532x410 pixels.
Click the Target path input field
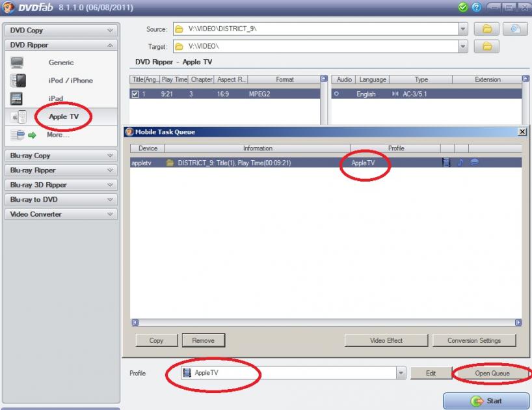315,46
